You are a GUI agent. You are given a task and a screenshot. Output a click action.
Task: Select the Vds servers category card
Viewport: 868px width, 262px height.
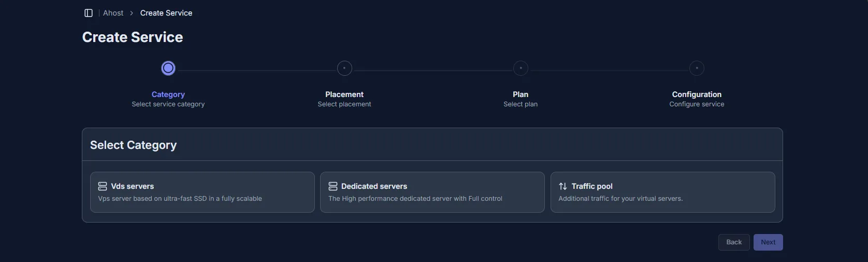(202, 192)
